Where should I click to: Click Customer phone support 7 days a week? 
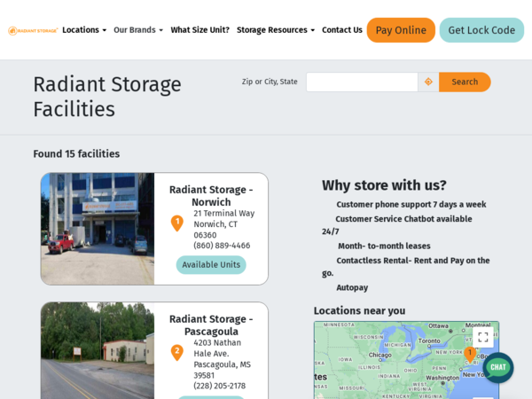point(411,205)
